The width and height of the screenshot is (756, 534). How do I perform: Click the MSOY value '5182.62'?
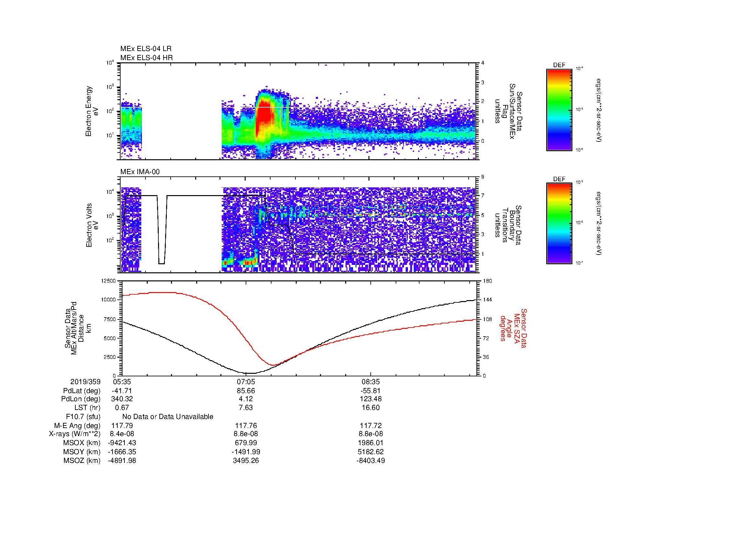coord(371,452)
